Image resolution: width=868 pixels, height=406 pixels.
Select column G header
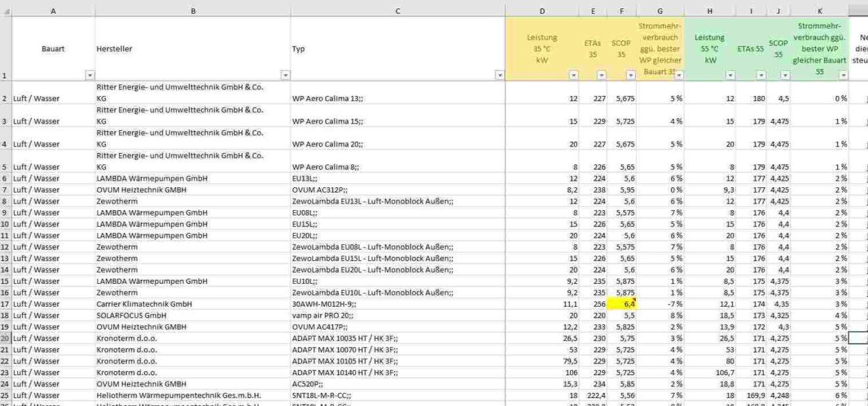point(661,11)
